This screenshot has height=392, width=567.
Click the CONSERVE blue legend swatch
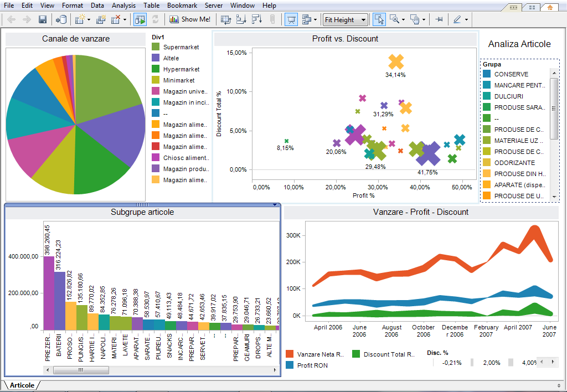tap(487, 74)
